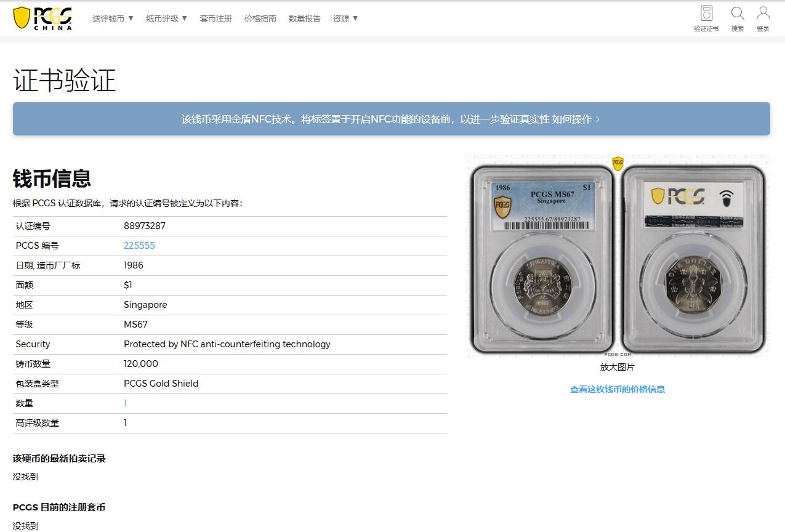Click the 包装盒类型 row label
The image size is (785, 532).
coord(38,384)
